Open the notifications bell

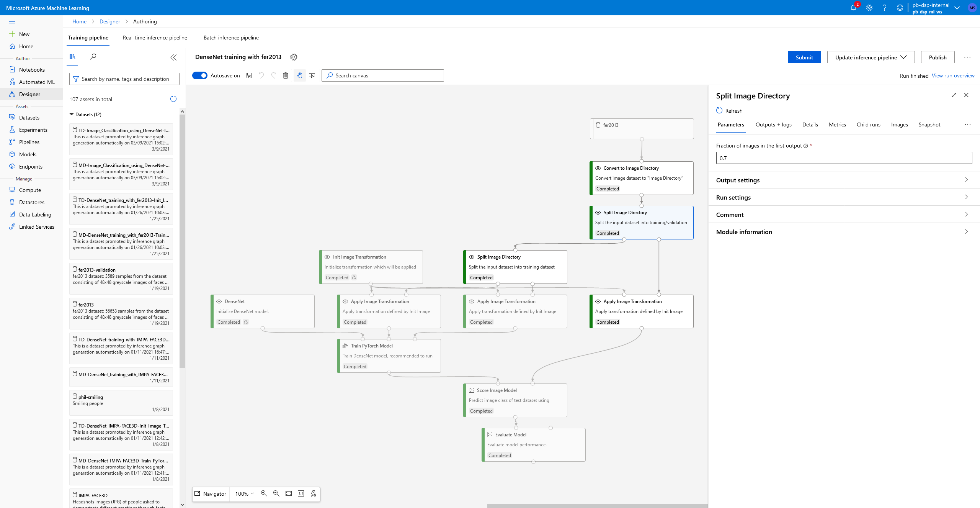click(853, 8)
